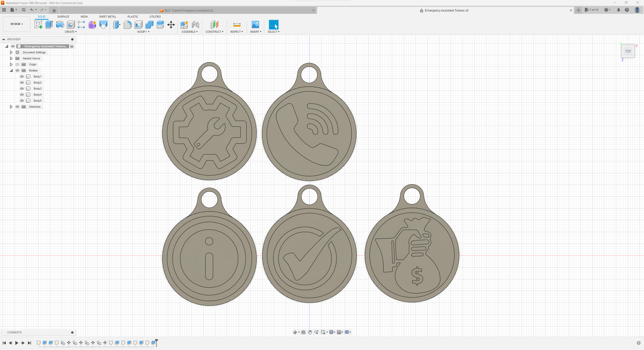This screenshot has width=644, height=350.
Task: Click the TOP face of view cube
Action: point(628,51)
